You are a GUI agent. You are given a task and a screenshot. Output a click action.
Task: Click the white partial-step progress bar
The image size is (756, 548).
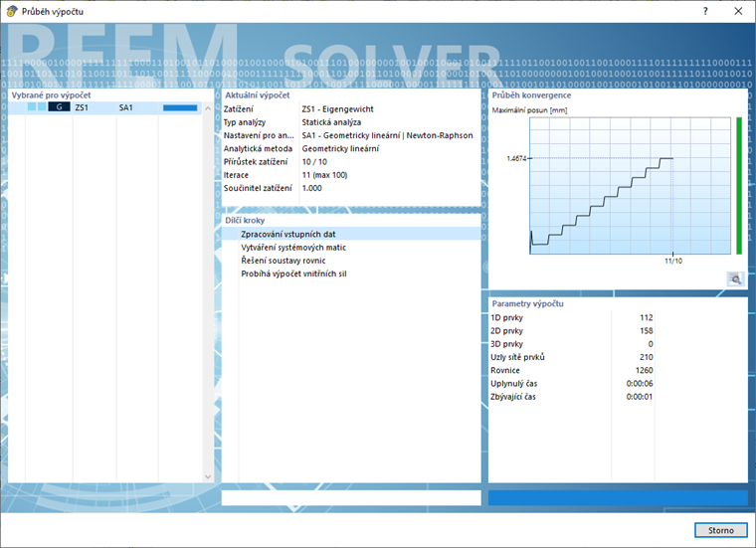pos(351,498)
